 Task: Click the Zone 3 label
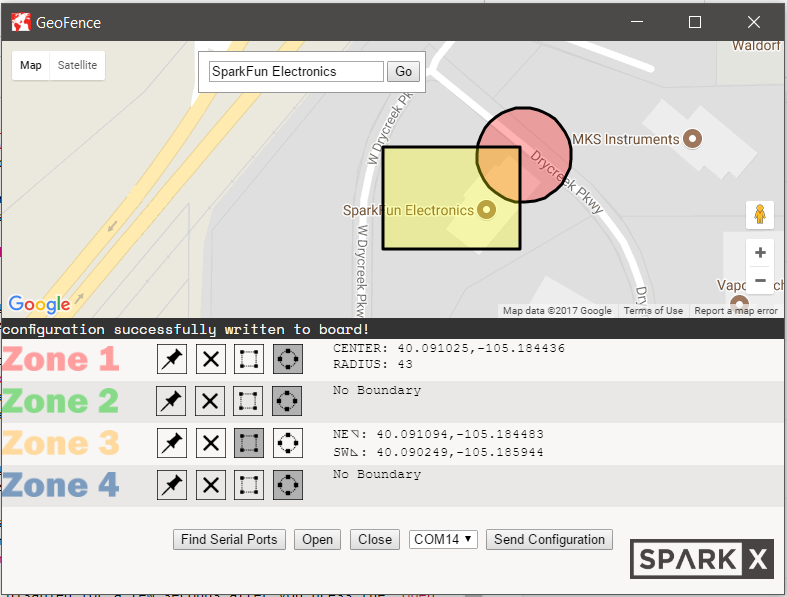[61, 443]
